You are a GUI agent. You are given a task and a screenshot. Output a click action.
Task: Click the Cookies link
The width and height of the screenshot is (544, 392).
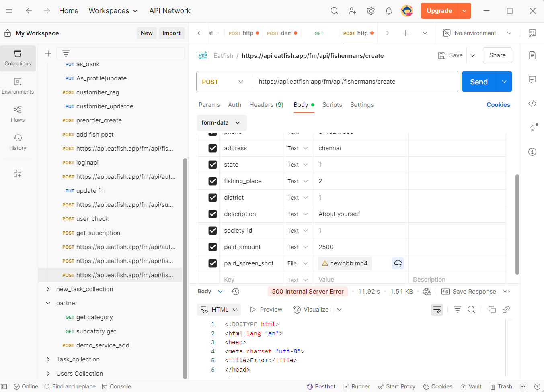tap(498, 105)
